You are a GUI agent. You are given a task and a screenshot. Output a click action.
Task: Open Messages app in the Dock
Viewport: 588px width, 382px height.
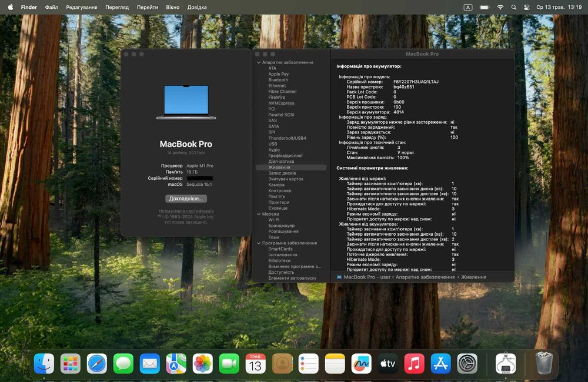coord(123,363)
